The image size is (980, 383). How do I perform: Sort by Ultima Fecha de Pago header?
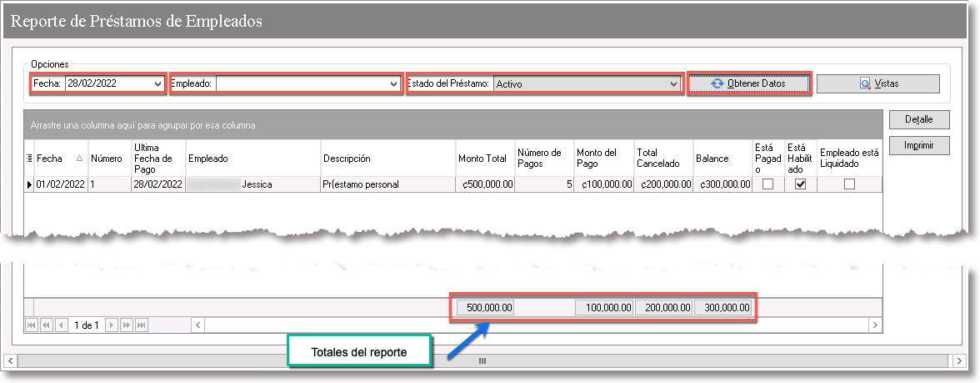coord(158,159)
